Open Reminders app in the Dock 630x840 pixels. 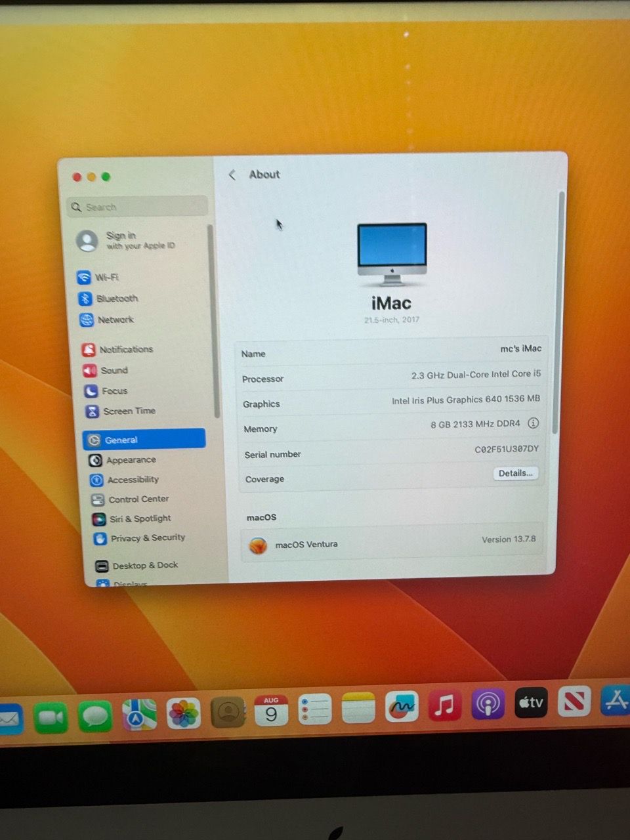[315, 709]
